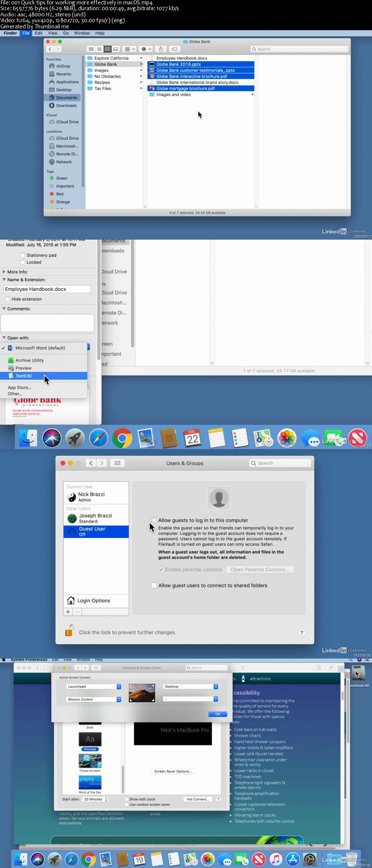Viewport: 372px width, 868px height.
Task: Open the Calendar dock icon showing 19
Action: click(x=139, y=859)
